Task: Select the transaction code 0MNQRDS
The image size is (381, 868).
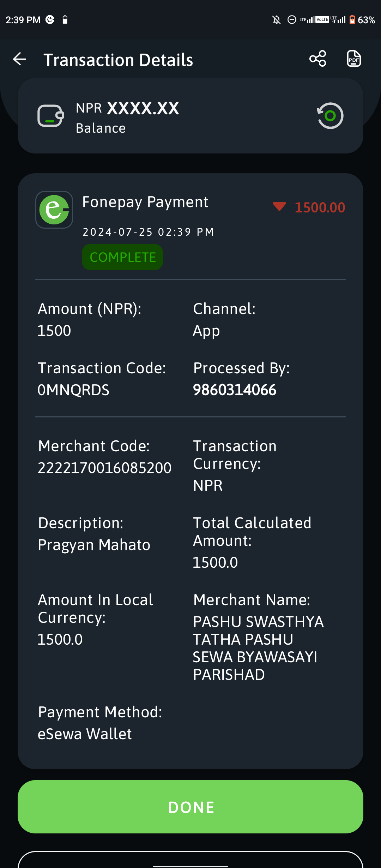Action: 73,390
